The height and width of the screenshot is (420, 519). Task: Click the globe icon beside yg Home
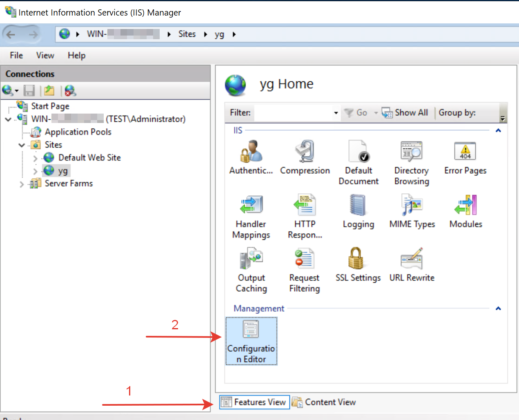(236, 85)
